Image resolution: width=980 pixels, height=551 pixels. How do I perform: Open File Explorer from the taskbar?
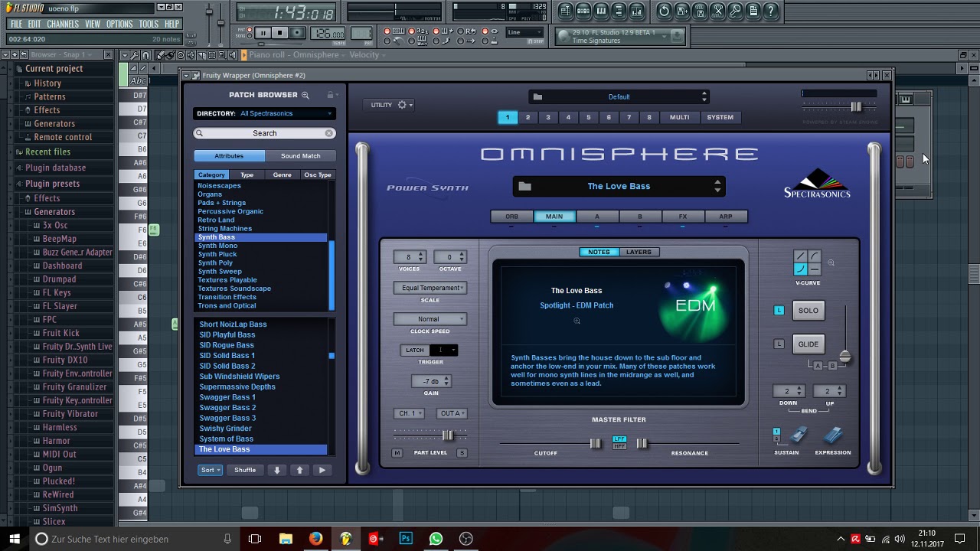(286, 539)
